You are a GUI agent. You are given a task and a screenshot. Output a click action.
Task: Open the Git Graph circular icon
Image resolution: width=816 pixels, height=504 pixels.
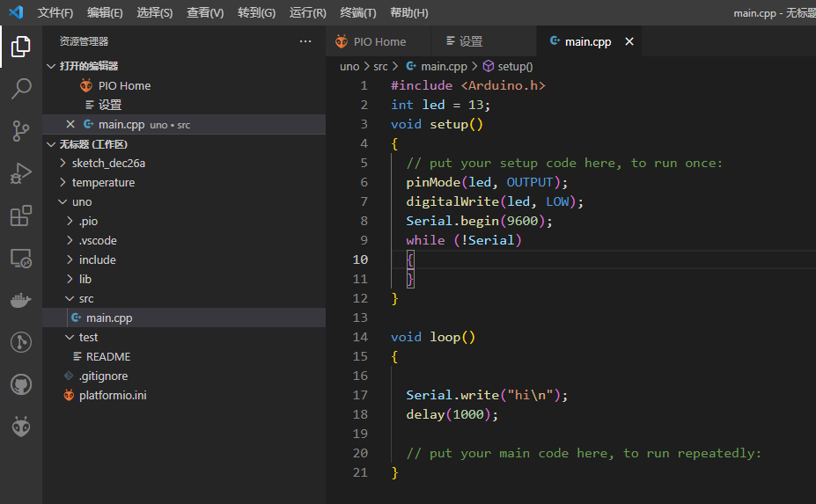point(21,342)
